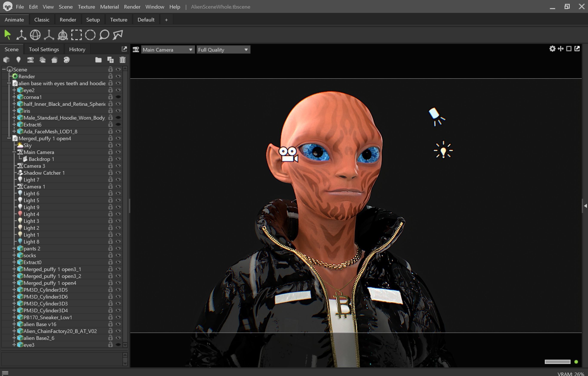The height and width of the screenshot is (376, 588).
Task: Click the render progress bar in viewport
Action: point(557,362)
